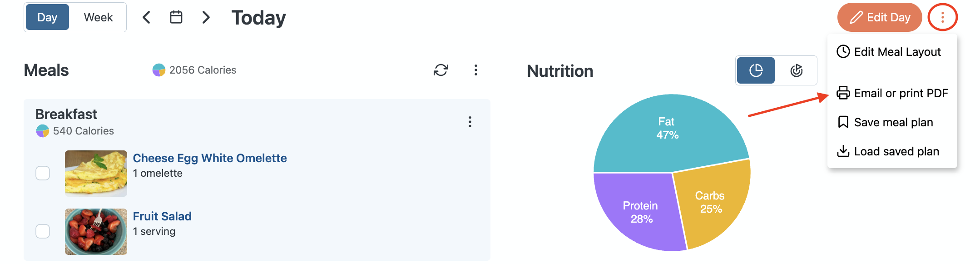Check the Cheese Egg White Omelette checkbox
Image resolution: width=980 pixels, height=264 pixels.
pyautogui.click(x=43, y=173)
